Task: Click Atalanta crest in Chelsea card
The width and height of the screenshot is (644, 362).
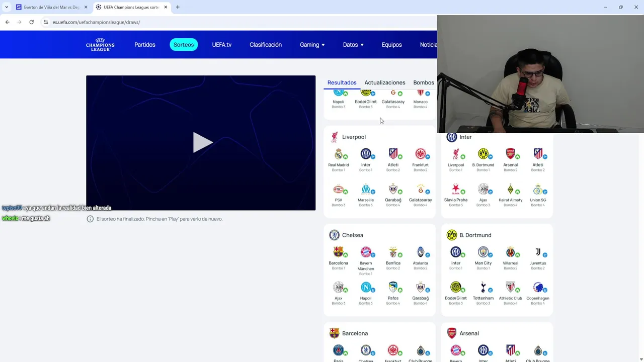Action: click(421, 252)
